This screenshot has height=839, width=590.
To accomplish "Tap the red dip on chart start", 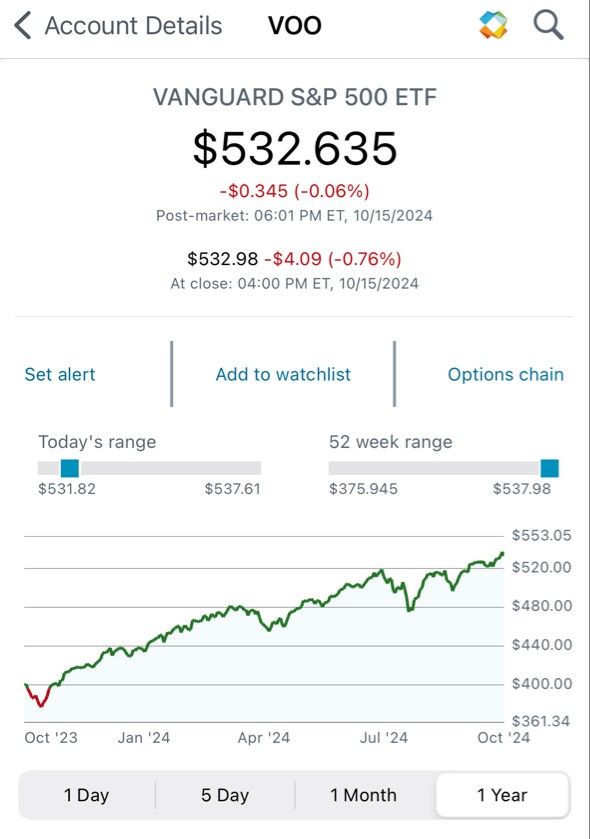I will click(38, 696).
